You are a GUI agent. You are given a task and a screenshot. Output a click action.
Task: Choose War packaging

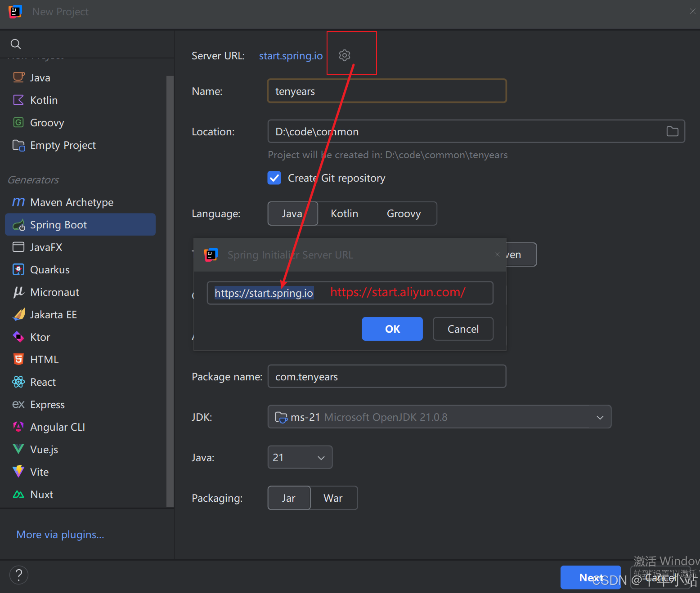(333, 498)
